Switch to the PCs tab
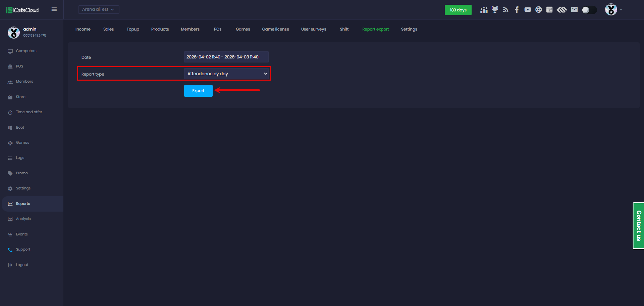 218,29
